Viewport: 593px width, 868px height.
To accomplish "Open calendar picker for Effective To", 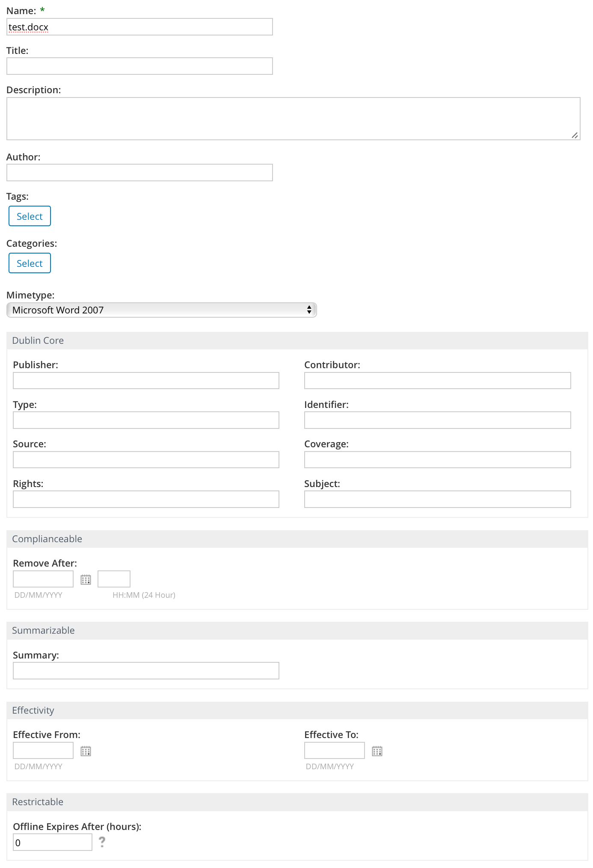I will click(x=377, y=751).
